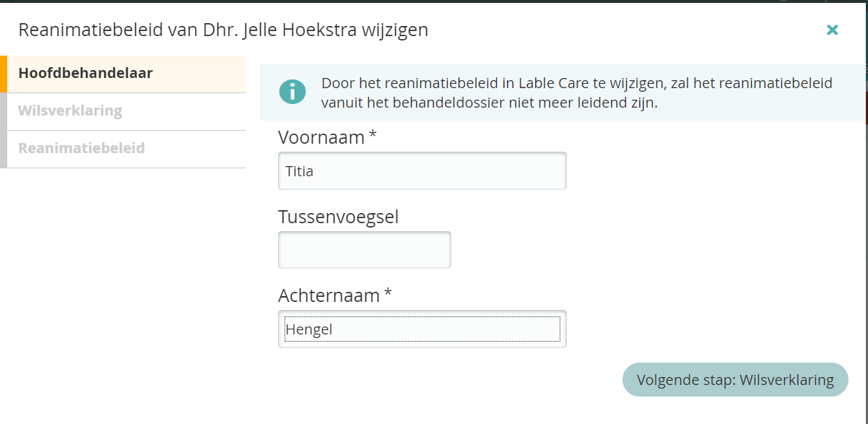
Task: Focus the Voornaam field containing Titia
Action: pyautogui.click(x=422, y=171)
